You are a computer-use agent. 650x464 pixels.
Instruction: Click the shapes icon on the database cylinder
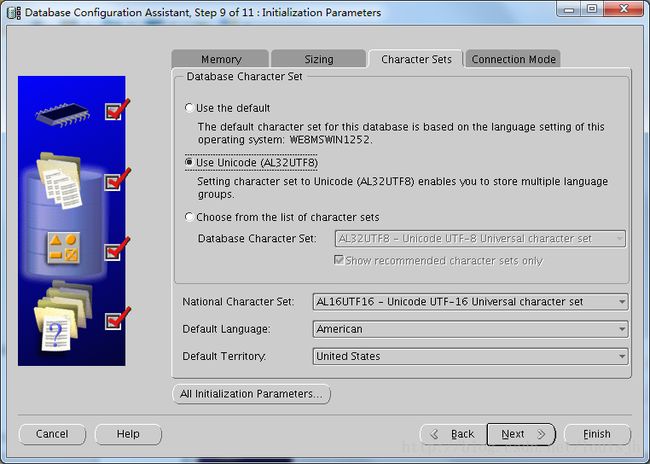[63, 248]
